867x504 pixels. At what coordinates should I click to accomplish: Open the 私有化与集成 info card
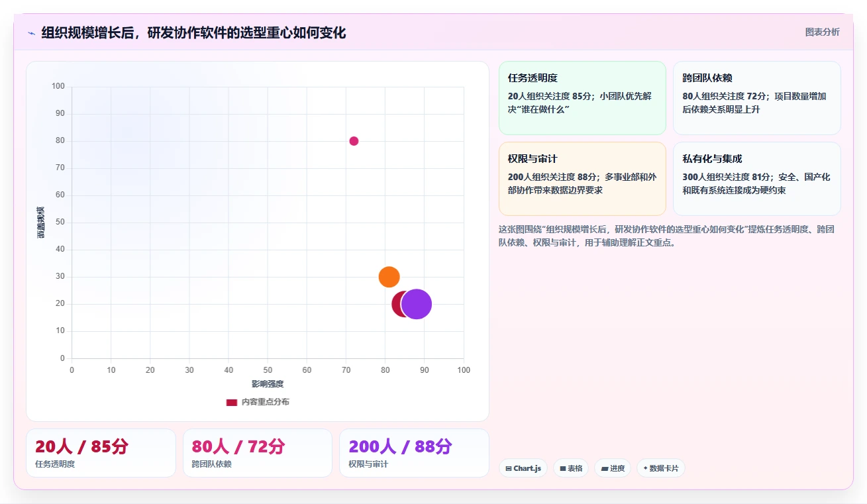[x=757, y=179]
